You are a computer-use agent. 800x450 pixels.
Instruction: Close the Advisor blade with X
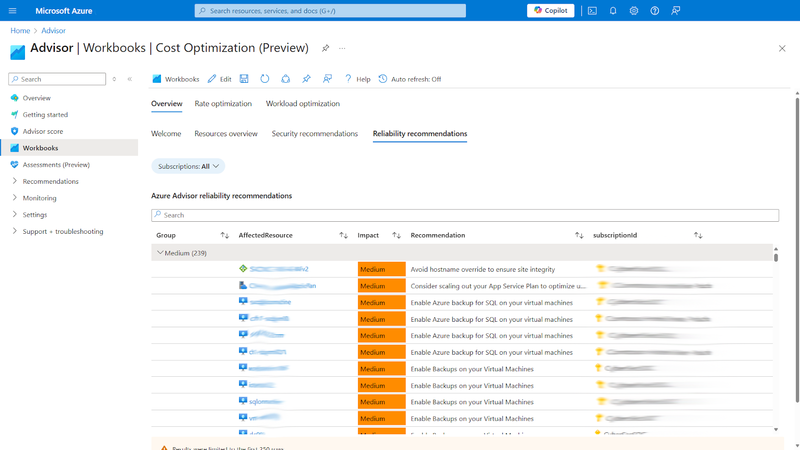point(782,48)
